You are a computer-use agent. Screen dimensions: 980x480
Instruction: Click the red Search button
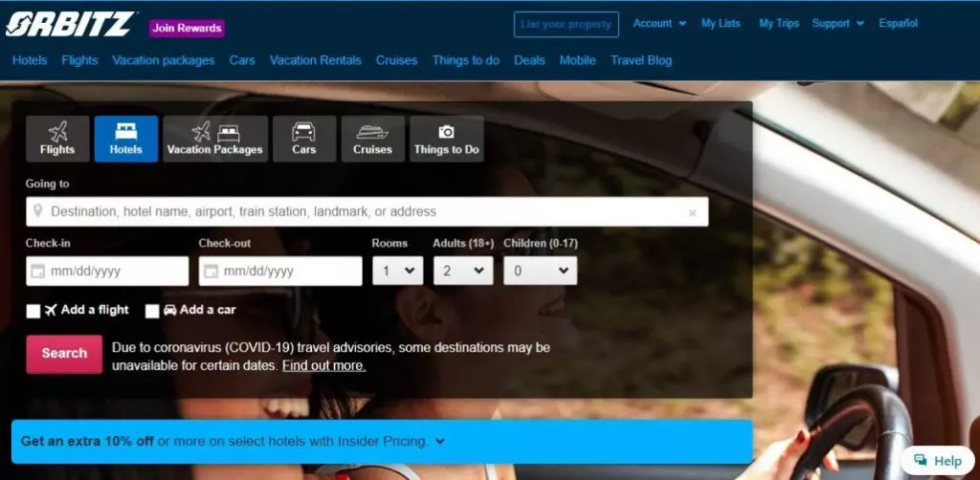(x=64, y=354)
